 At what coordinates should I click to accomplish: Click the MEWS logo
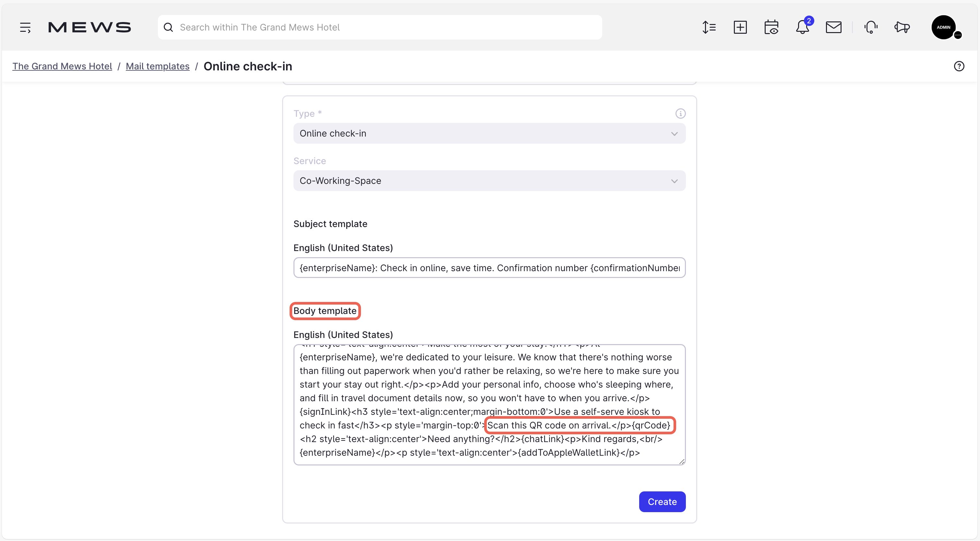(90, 27)
